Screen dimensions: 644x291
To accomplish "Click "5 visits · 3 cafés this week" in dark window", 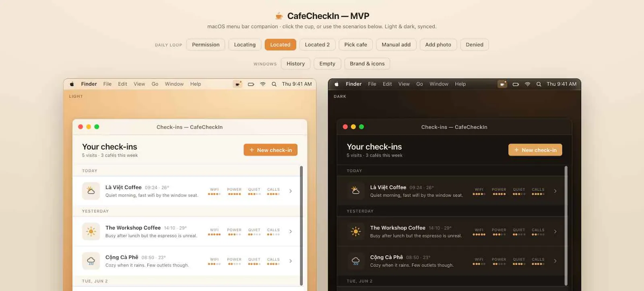I will point(374,156).
